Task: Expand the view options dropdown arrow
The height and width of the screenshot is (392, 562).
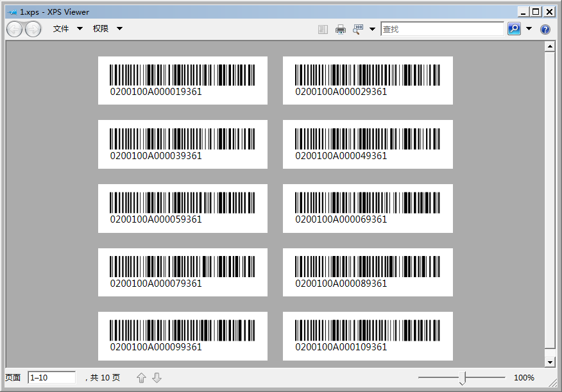Action: coord(372,29)
